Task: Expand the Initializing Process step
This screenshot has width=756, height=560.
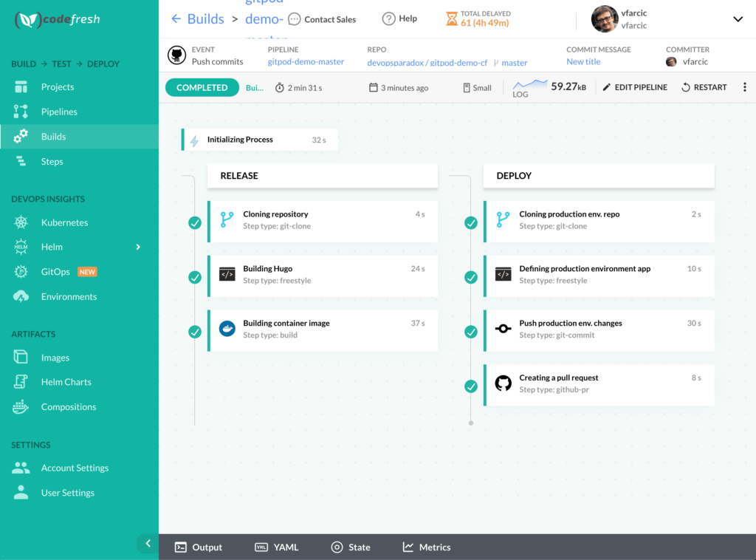Action: point(259,140)
